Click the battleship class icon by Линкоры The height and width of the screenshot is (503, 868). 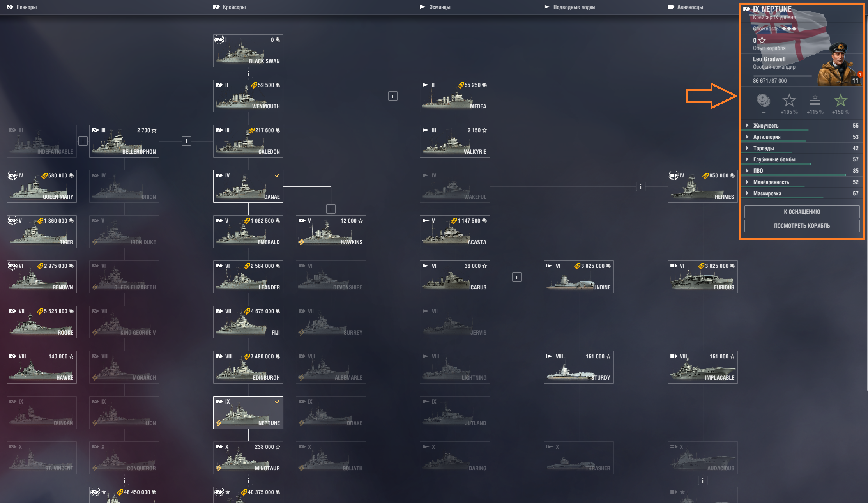tap(10, 7)
